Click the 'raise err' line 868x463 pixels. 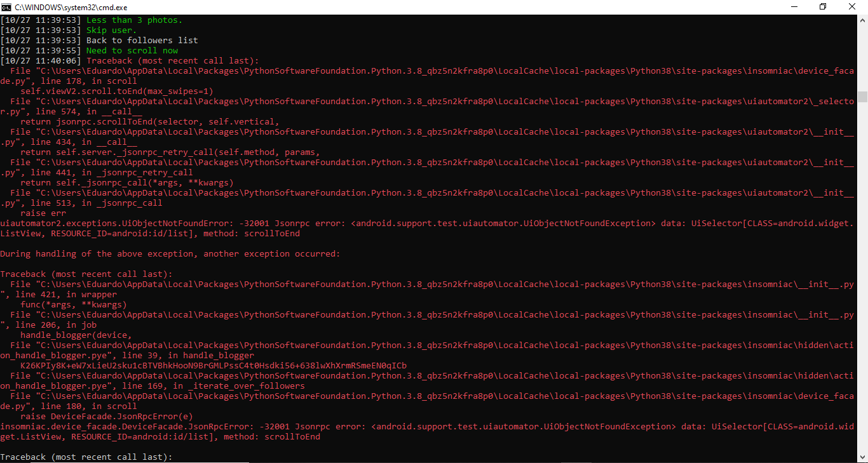pyautogui.click(x=43, y=213)
